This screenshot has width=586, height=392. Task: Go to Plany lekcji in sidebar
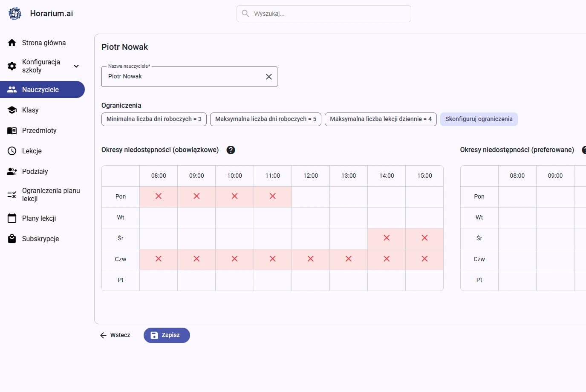39,218
